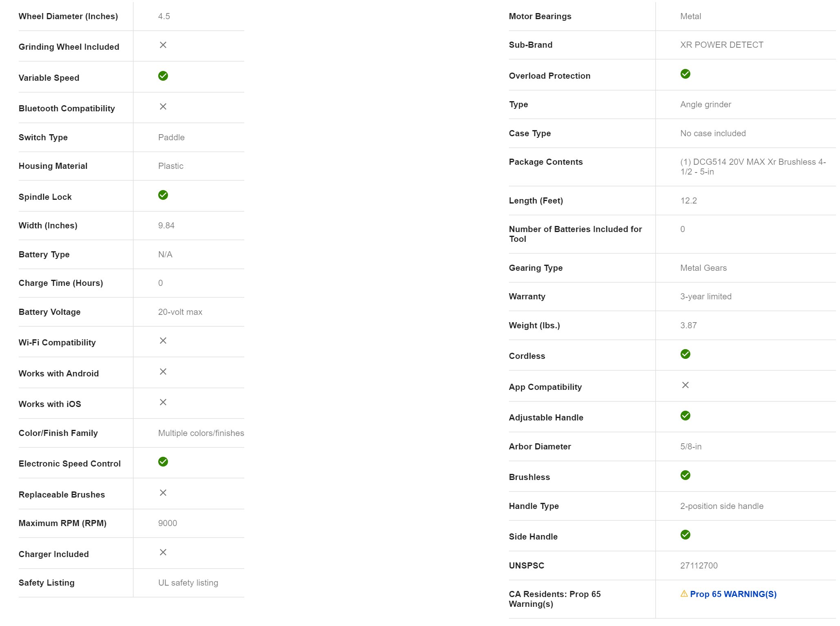Click the X icon for Grinding Wheel Included
Image resolution: width=840 pixels, height=626 pixels.
pyautogui.click(x=163, y=45)
